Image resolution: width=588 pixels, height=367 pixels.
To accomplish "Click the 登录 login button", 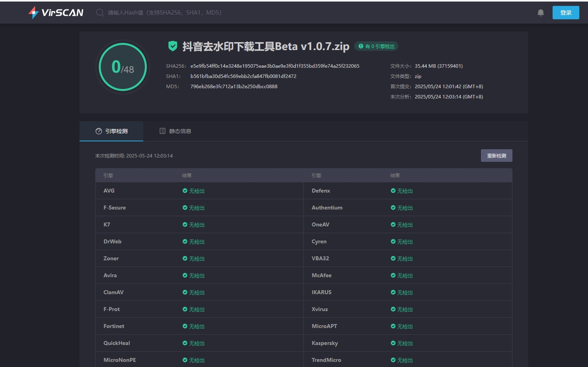I will click(566, 13).
